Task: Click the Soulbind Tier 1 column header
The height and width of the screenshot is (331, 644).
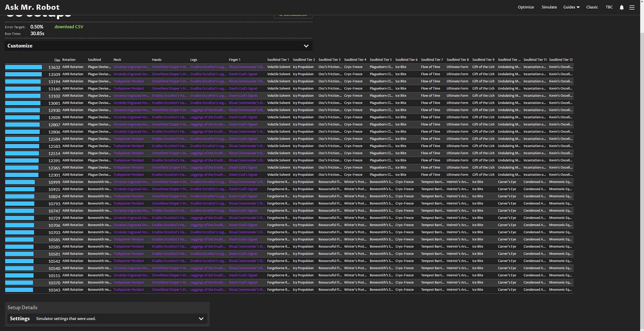Action: pos(278,60)
